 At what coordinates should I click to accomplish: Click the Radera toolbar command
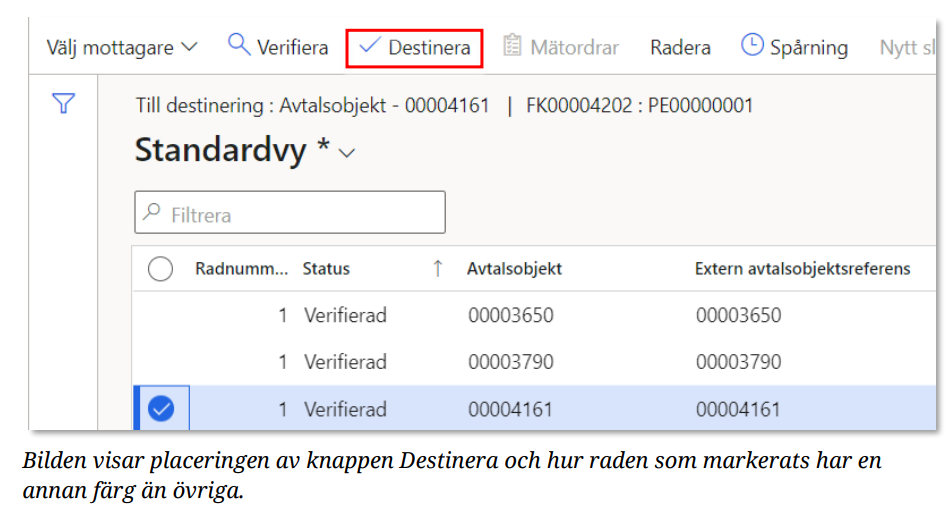[680, 48]
